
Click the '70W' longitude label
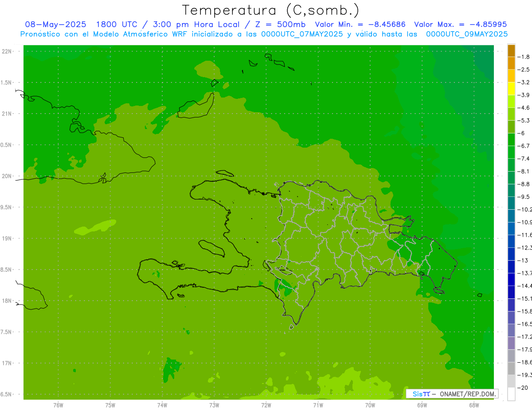tap(370, 405)
